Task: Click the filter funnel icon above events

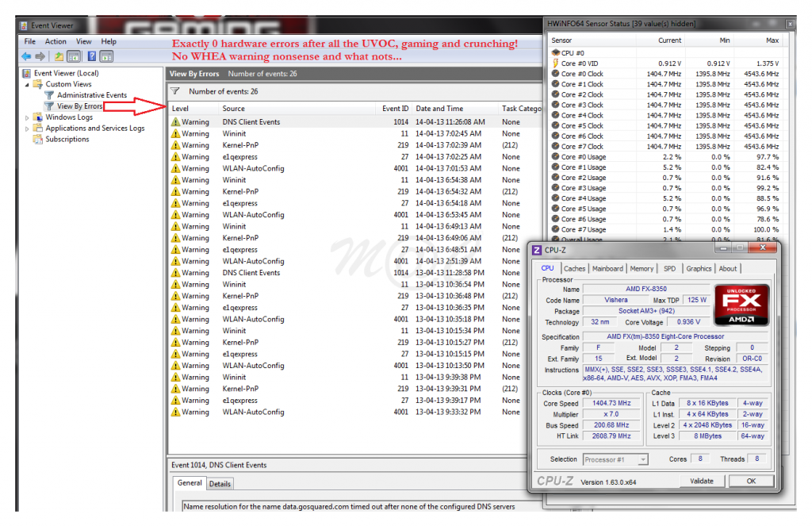Action: (176, 91)
